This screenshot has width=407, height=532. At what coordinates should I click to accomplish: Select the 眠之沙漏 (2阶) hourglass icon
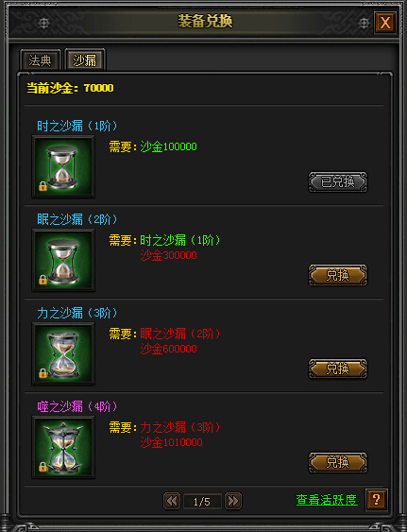[63, 260]
